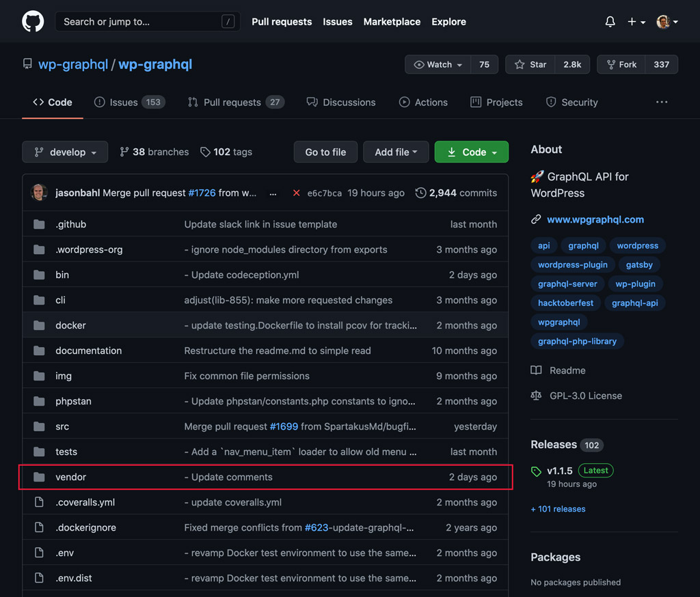Open vendor folder icon
Viewport: 700px width, 597px height.
pyautogui.click(x=39, y=477)
